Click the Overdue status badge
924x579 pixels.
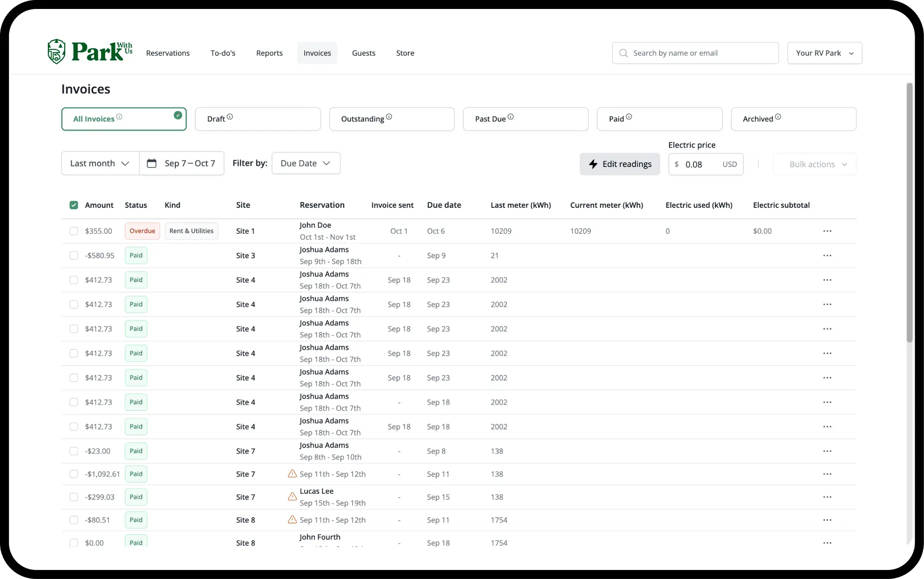[142, 231]
